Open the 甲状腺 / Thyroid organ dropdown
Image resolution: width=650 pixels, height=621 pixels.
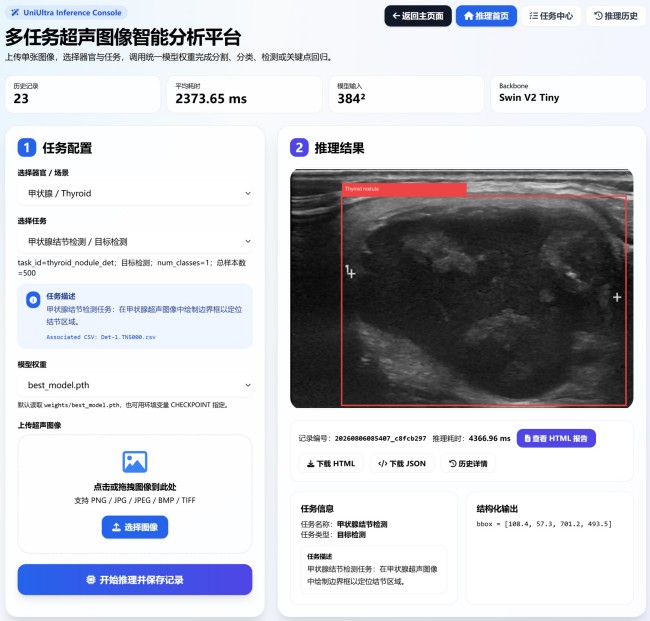click(135, 194)
